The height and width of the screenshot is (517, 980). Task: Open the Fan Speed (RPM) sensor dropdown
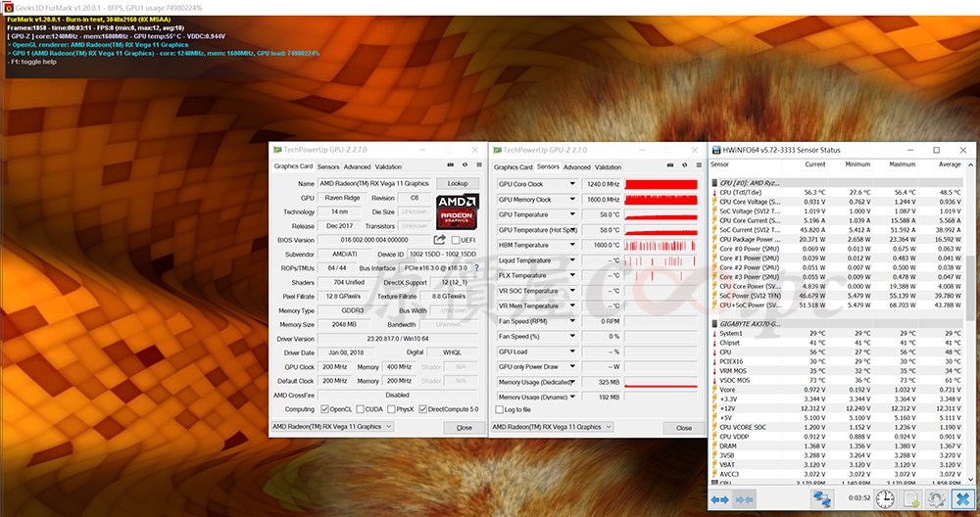pyautogui.click(x=572, y=321)
